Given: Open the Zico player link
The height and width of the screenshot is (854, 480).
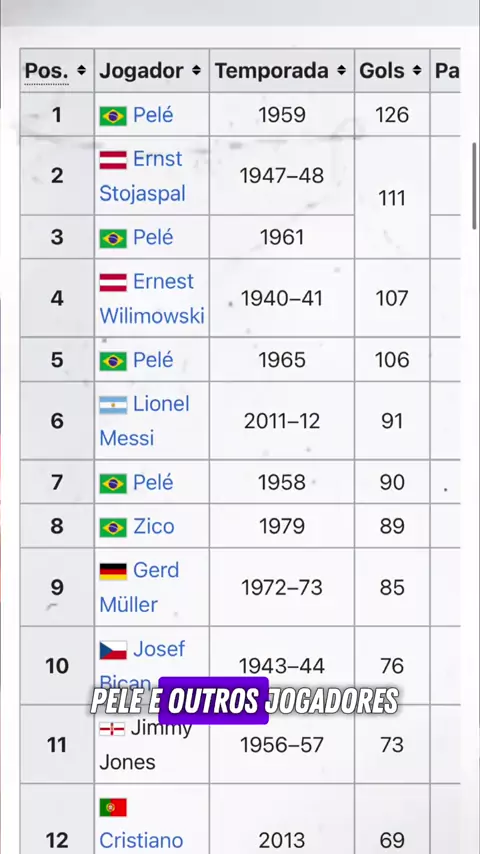Looking at the screenshot, I should (154, 527).
